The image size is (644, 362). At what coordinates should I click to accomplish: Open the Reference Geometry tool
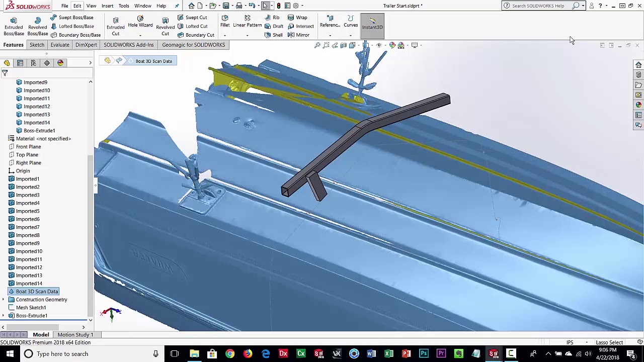(x=330, y=22)
